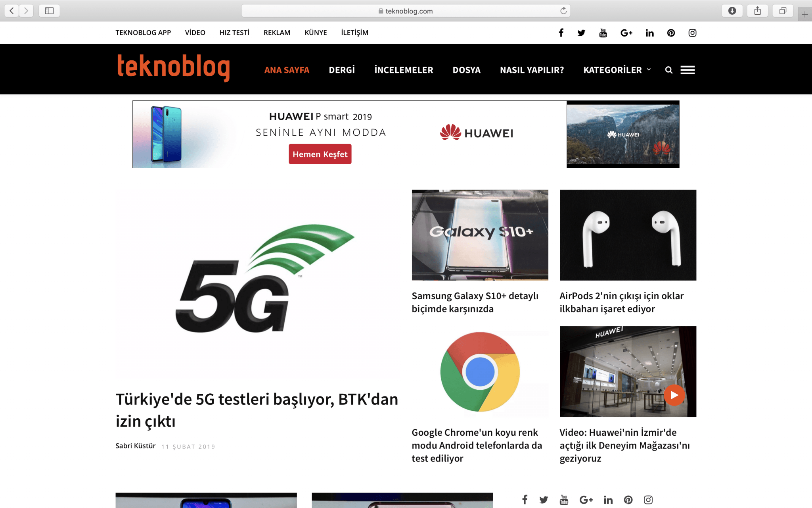Image resolution: width=812 pixels, height=508 pixels.
Task: Open YouTube icon in lower sidebar
Action: tap(564, 500)
